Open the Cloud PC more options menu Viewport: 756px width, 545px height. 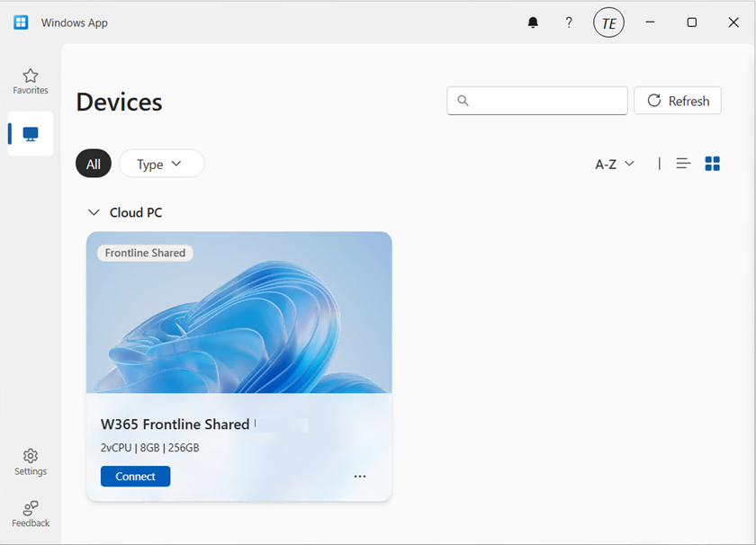tap(360, 477)
